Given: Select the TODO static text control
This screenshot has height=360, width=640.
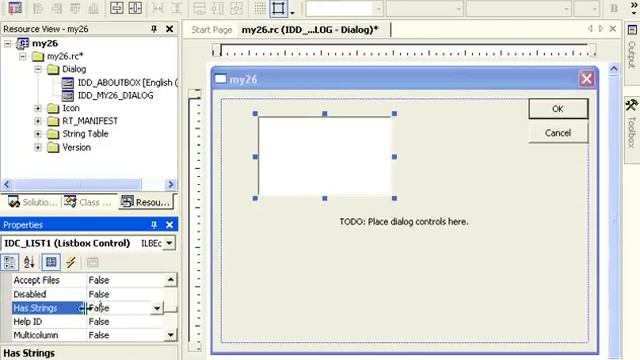Looking at the screenshot, I should pos(404,222).
